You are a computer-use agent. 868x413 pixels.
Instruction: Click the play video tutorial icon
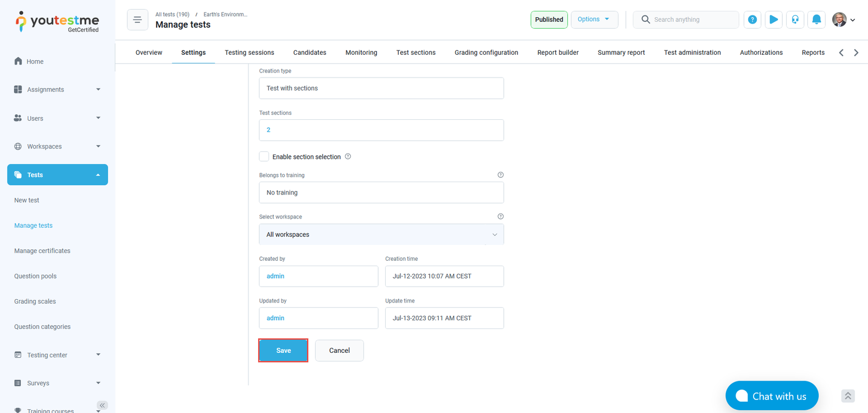point(774,20)
